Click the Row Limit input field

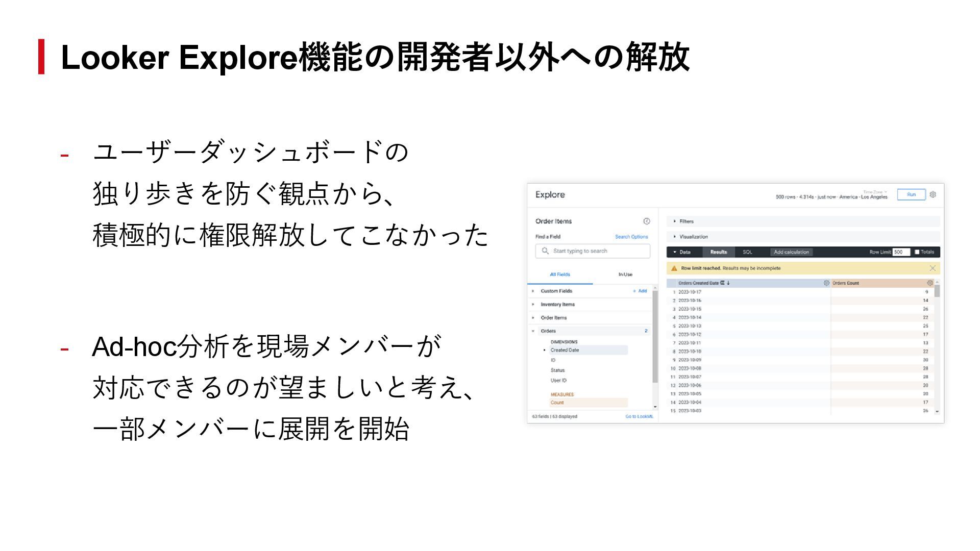tap(900, 252)
